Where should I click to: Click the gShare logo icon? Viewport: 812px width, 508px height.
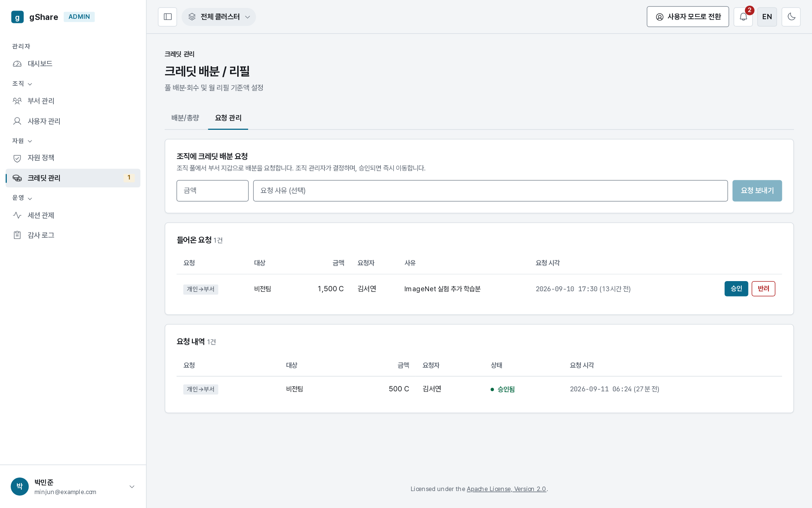[17, 17]
